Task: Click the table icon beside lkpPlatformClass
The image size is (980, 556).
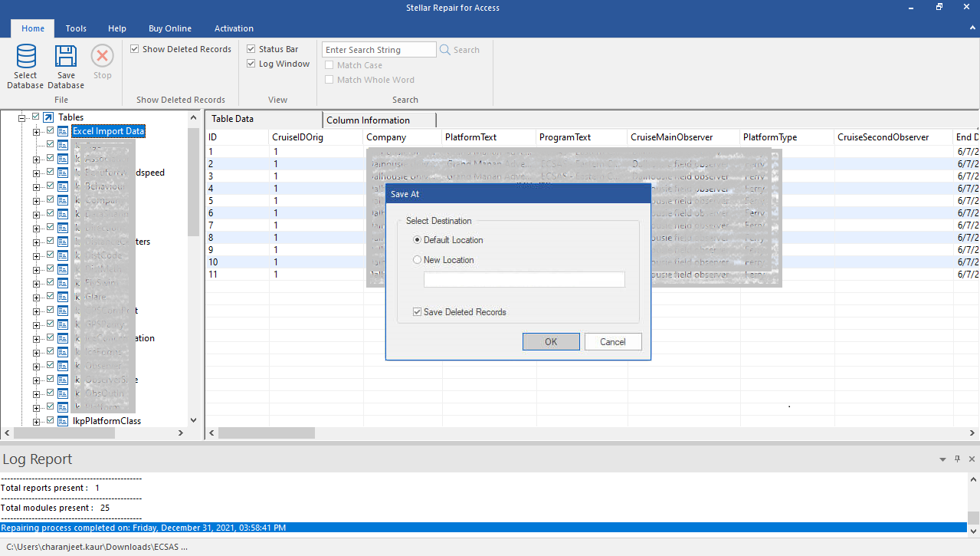Action: tap(63, 421)
